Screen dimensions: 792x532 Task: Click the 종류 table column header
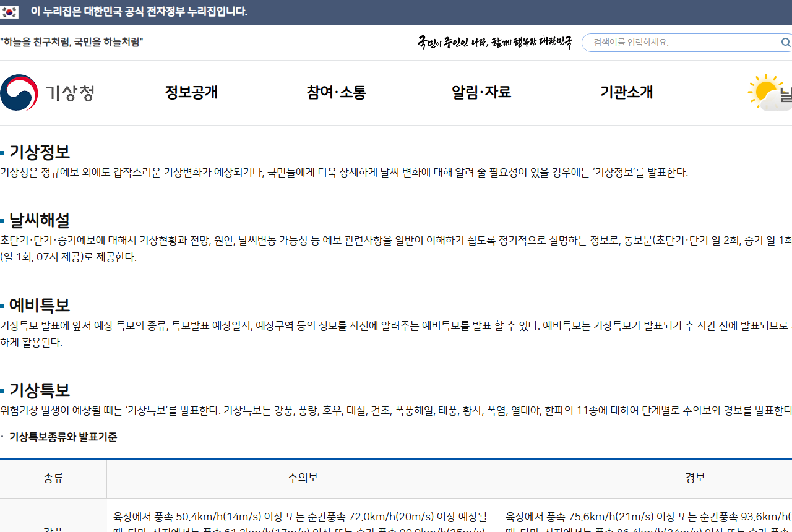(x=53, y=478)
